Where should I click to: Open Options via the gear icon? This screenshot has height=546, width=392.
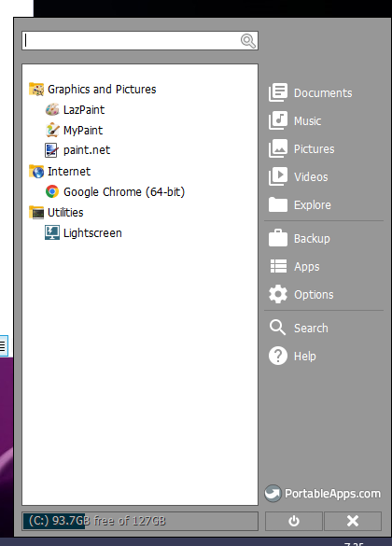(278, 294)
